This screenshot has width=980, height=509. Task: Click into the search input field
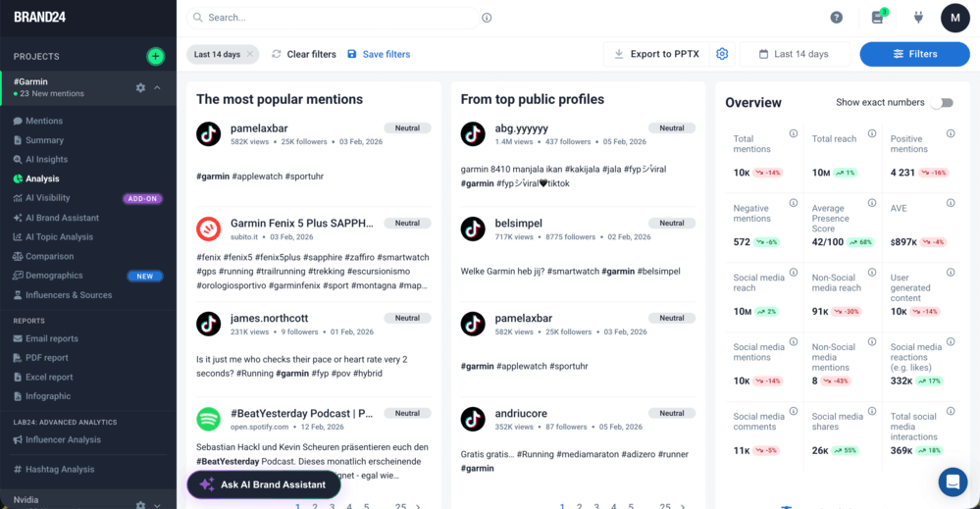(x=334, y=18)
